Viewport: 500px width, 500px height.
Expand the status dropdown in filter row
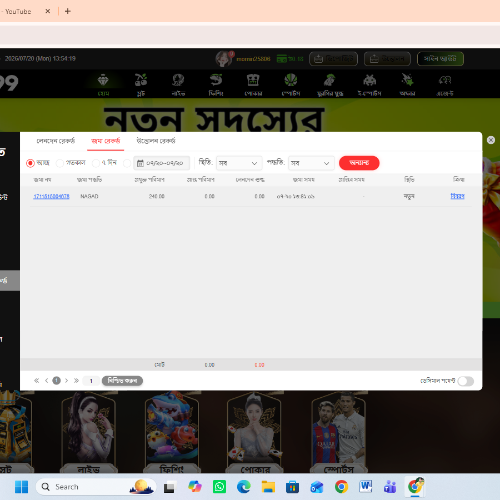pos(239,163)
